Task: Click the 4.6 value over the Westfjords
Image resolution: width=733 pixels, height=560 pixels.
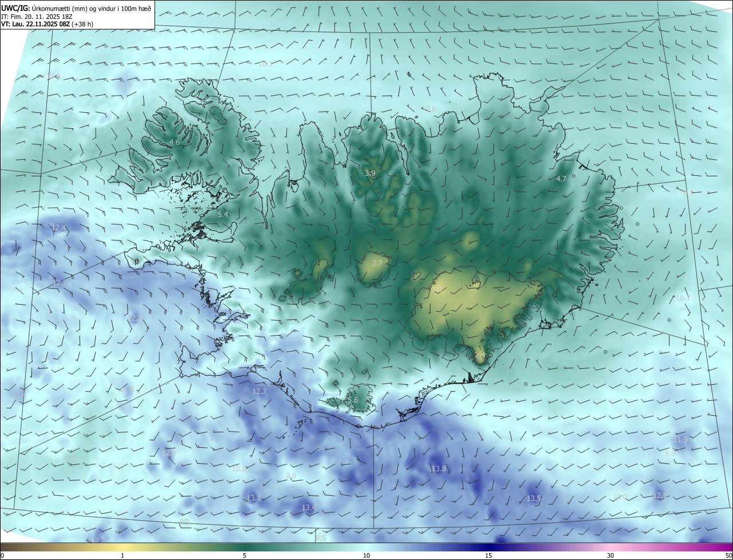Action: [x=175, y=142]
